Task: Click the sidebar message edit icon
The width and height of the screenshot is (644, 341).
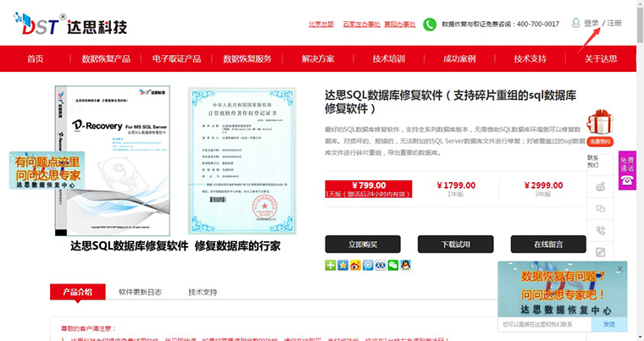Action: pos(601,252)
